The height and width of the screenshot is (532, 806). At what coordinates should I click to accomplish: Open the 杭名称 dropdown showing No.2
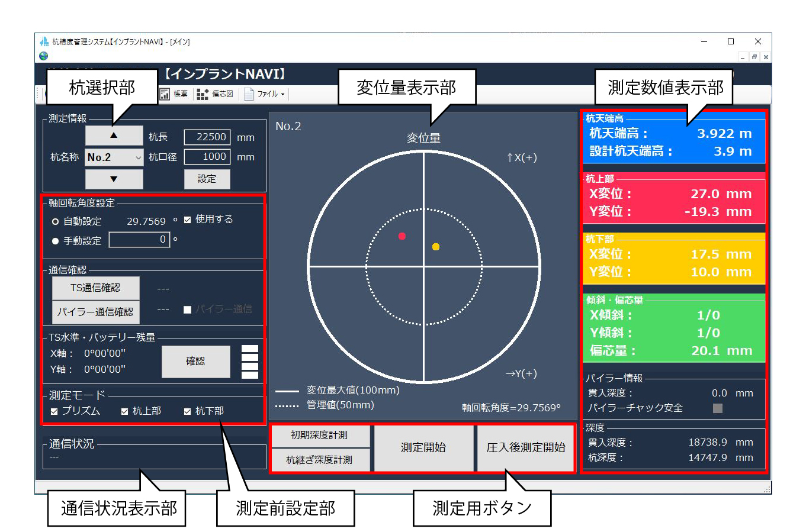coord(114,157)
